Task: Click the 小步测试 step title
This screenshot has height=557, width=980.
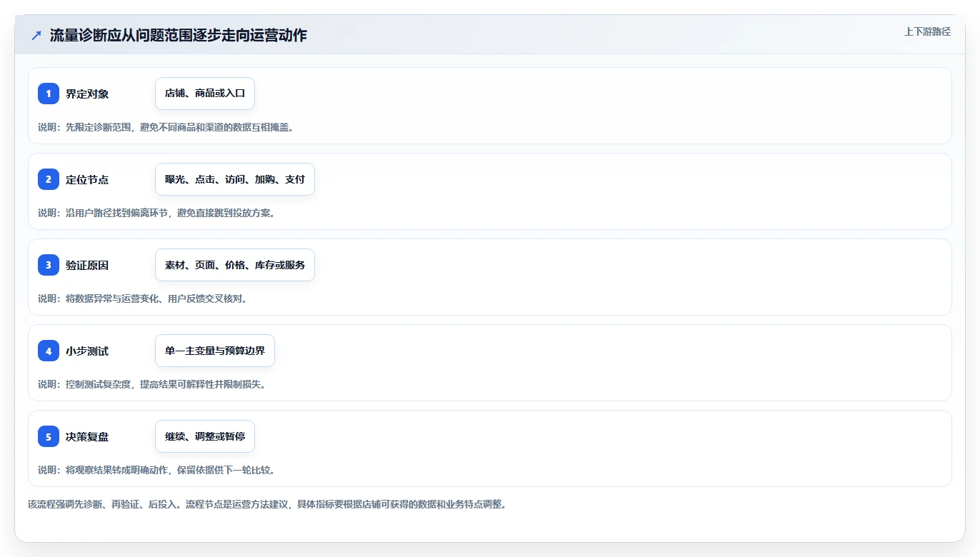Action: pyautogui.click(x=87, y=351)
